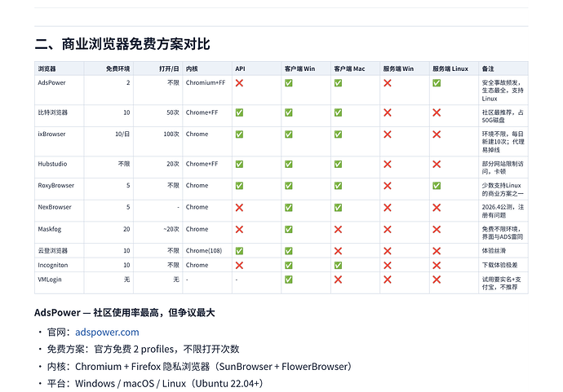Click the 免费环境 column header
This screenshot has height=392, width=563.
[109, 68]
